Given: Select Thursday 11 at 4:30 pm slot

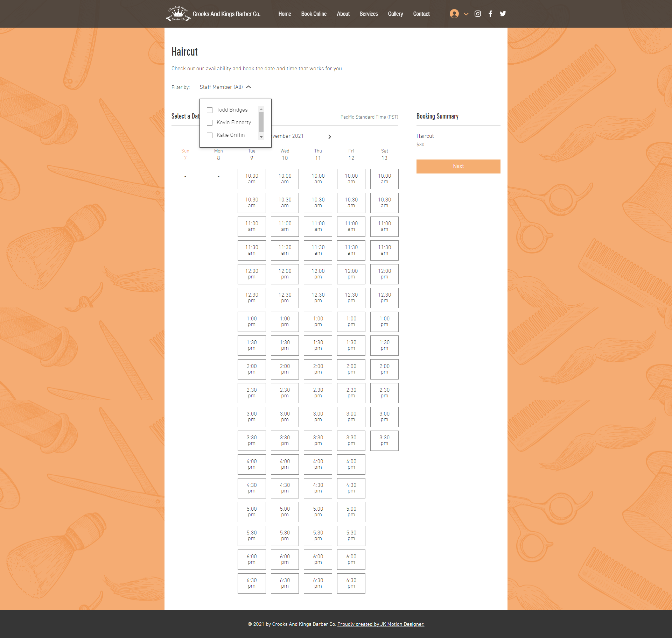Looking at the screenshot, I should pyautogui.click(x=318, y=488).
